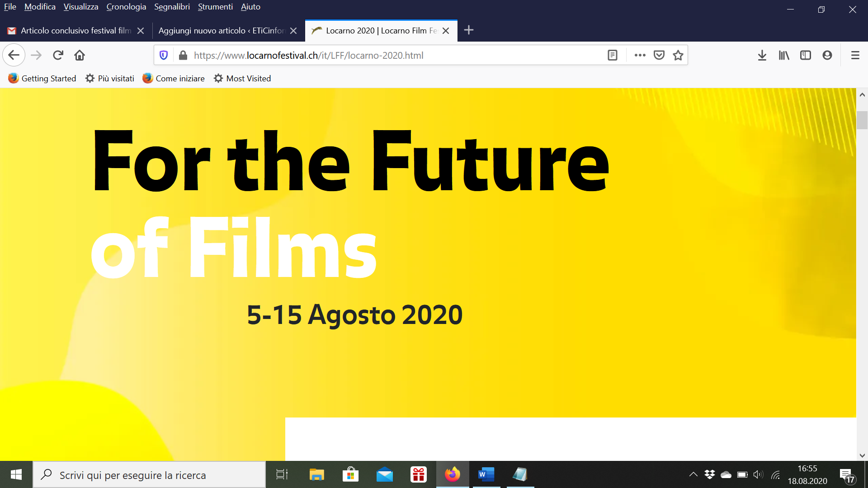Open the Windows Start menu
Viewport: 868px width, 488px height.
pyautogui.click(x=16, y=474)
